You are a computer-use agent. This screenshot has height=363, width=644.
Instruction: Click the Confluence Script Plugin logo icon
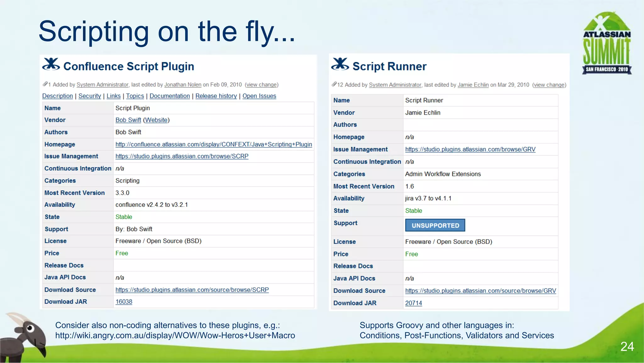(x=51, y=64)
